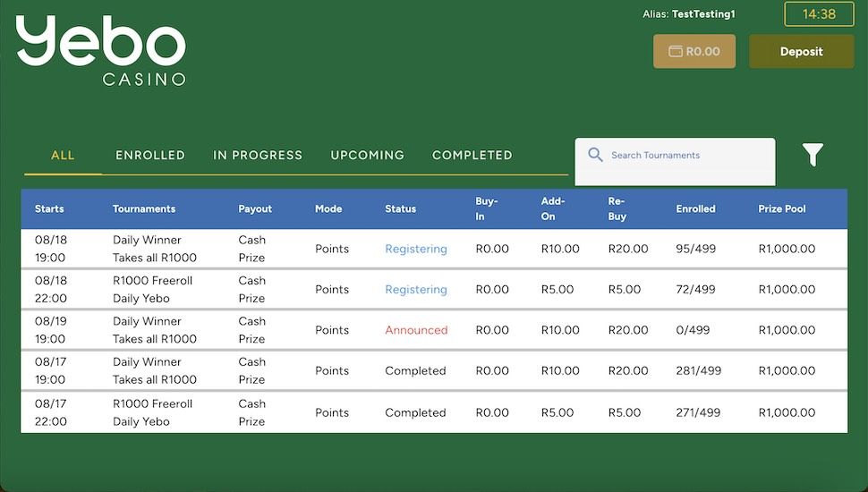This screenshot has height=492, width=868.
Task: Click the Enrolled column header
Action: [x=695, y=208]
